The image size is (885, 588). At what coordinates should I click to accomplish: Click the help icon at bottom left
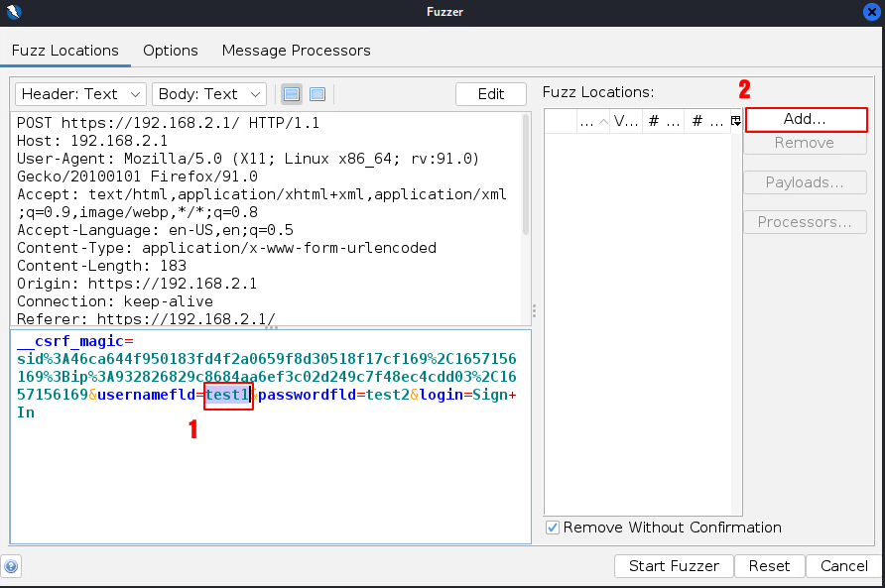(12, 567)
